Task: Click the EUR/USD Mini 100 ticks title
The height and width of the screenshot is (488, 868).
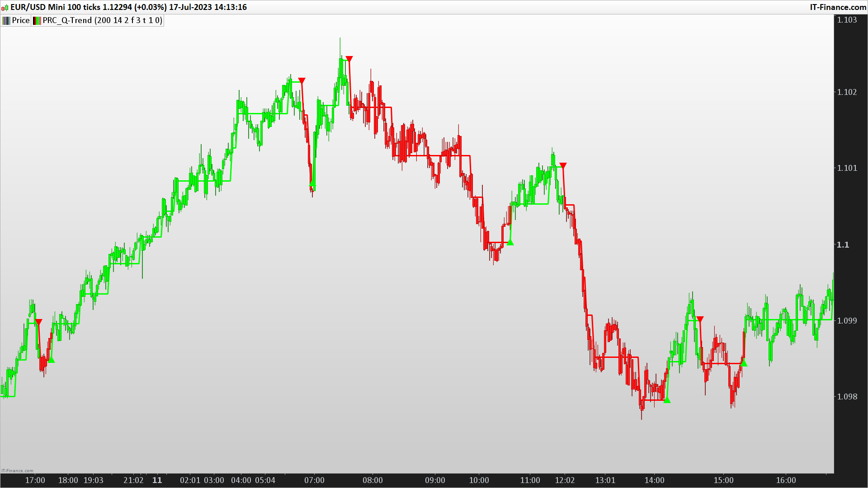Action: pyautogui.click(x=55, y=7)
